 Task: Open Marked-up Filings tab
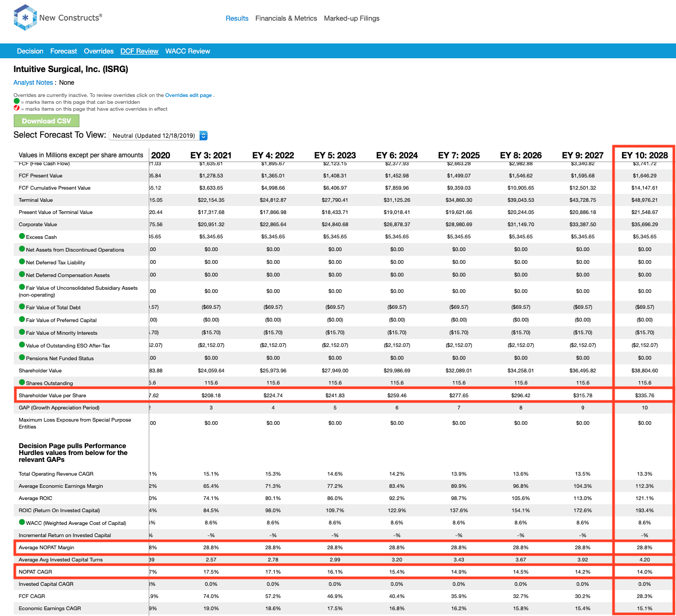click(351, 18)
